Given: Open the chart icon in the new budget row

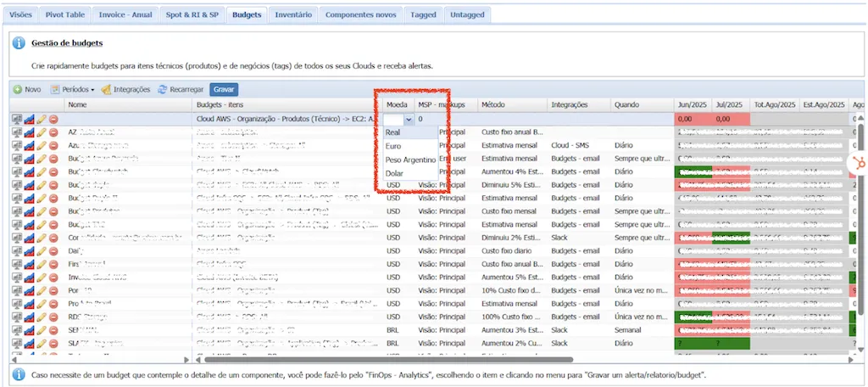Looking at the screenshot, I should (x=30, y=119).
